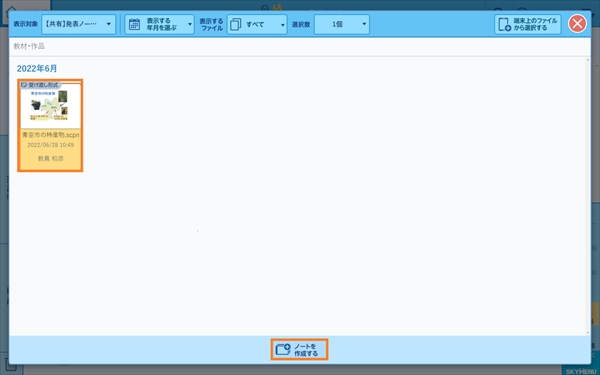Click the device file icon in 端末上のファイルから選択する
The image size is (600, 375).
tap(504, 24)
